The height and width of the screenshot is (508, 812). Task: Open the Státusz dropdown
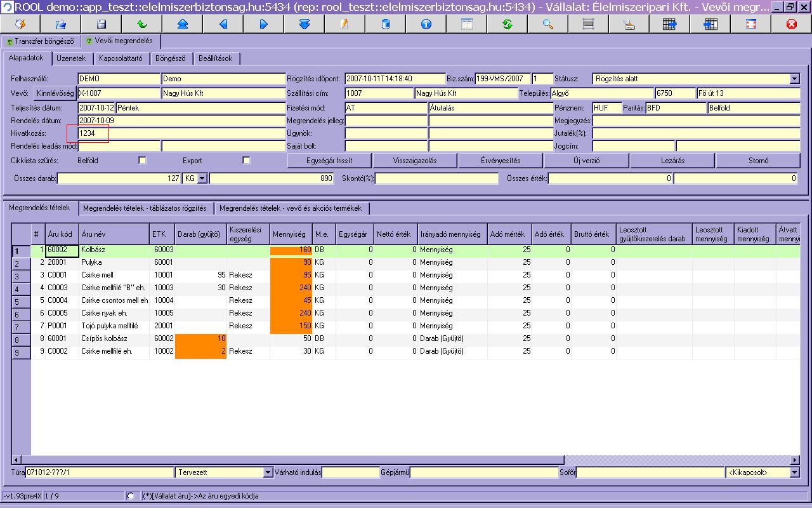794,79
